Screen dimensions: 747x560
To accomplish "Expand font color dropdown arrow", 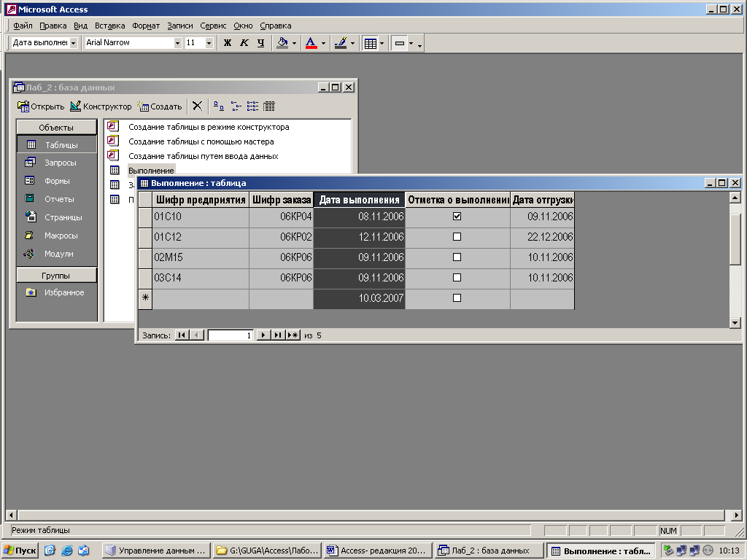I will pos(323,43).
